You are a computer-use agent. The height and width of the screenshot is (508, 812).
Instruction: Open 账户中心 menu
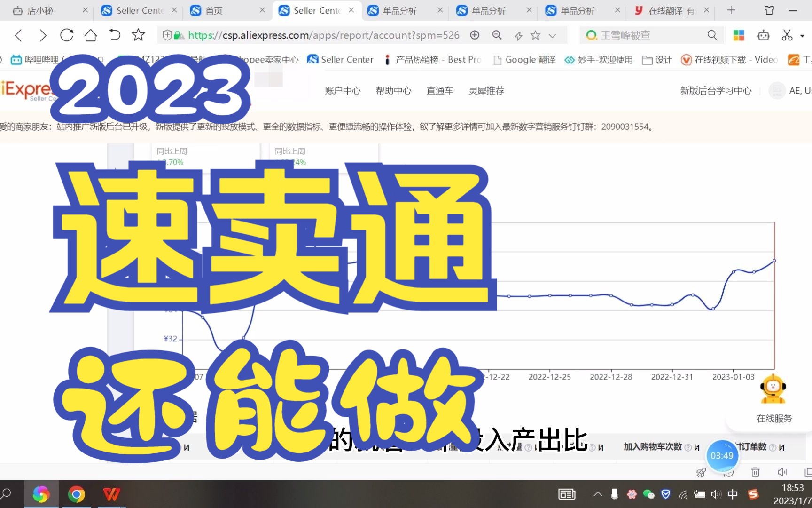click(343, 91)
